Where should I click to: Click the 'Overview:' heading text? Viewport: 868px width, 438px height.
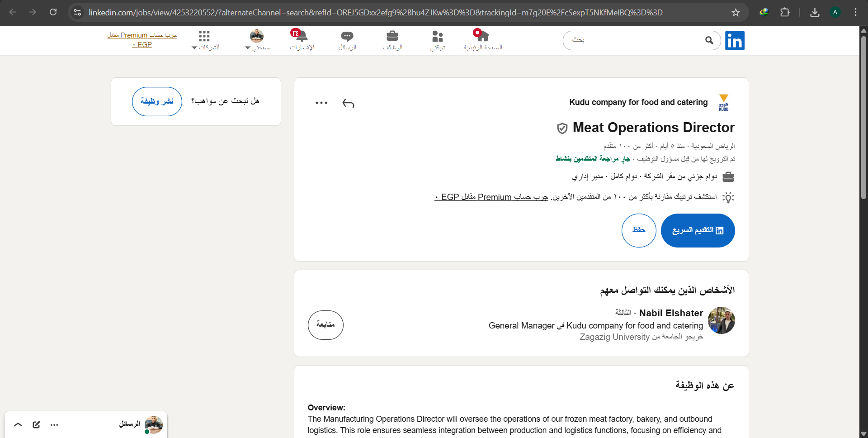pos(326,408)
